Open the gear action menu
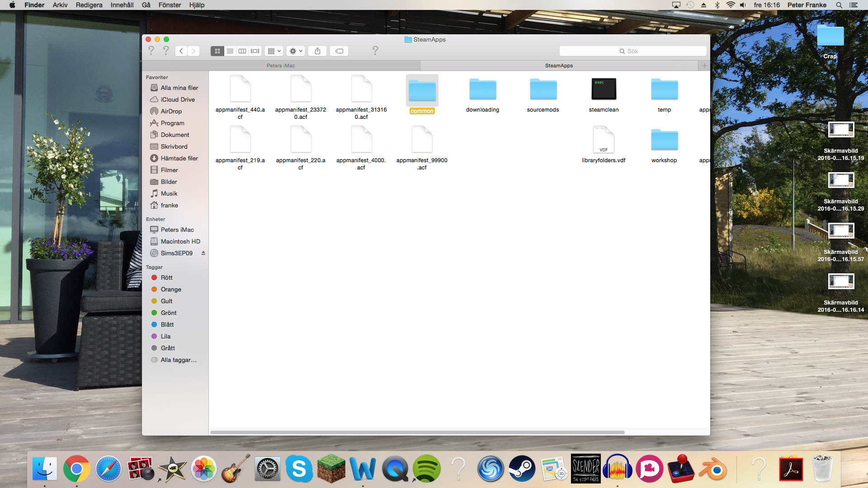The image size is (868, 488). (296, 51)
